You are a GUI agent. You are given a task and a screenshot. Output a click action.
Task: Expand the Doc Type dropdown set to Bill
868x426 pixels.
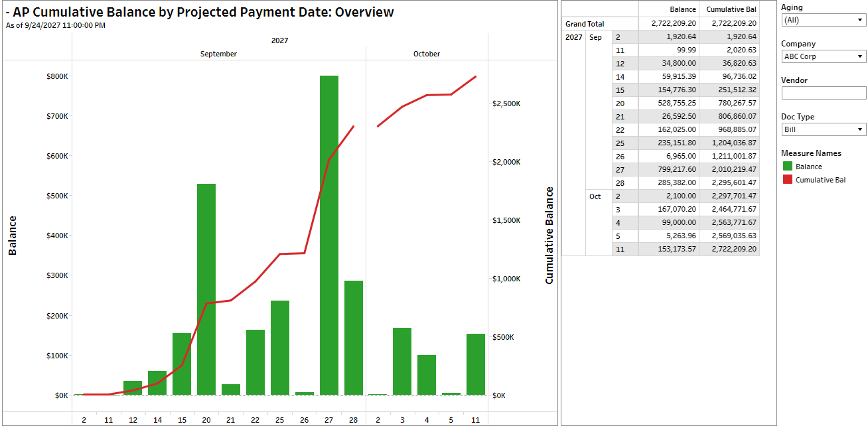click(x=823, y=129)
